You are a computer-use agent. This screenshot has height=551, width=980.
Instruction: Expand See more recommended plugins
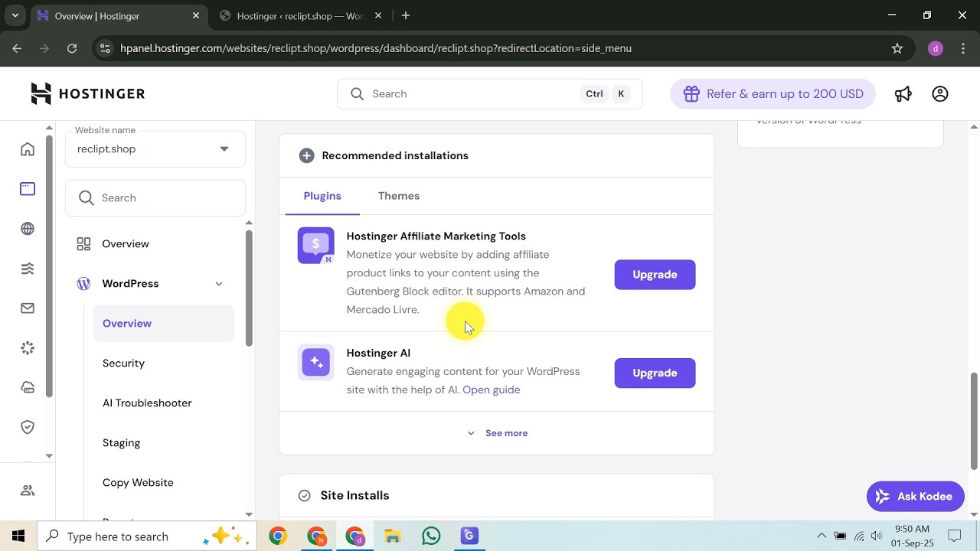pyautogui.click(x=497, y=433)
